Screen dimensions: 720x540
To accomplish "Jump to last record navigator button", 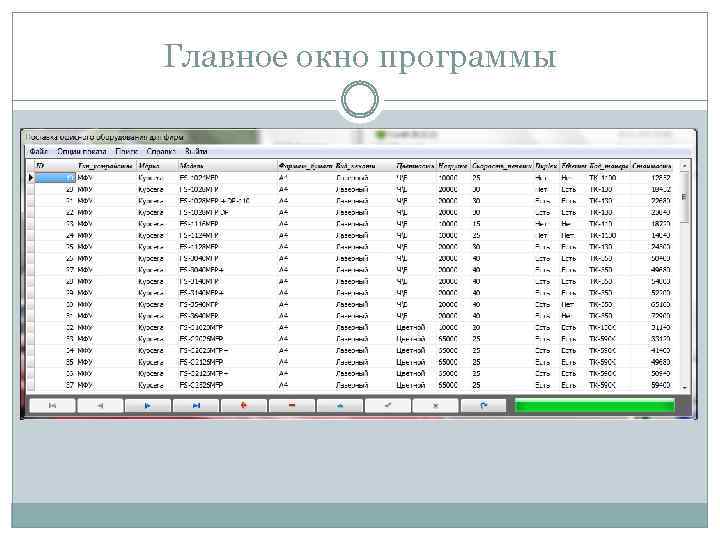I will click(196, 405).
